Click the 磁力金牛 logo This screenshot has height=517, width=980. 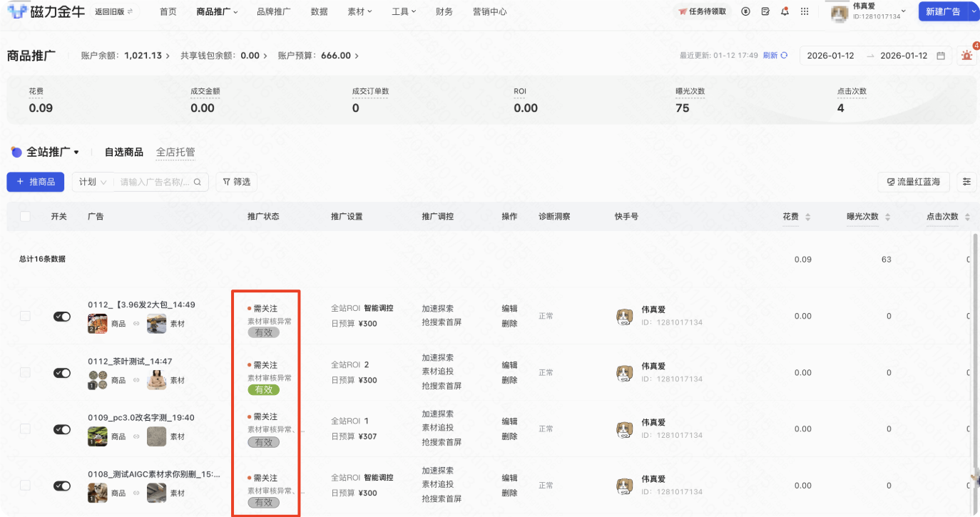[43, 12]
